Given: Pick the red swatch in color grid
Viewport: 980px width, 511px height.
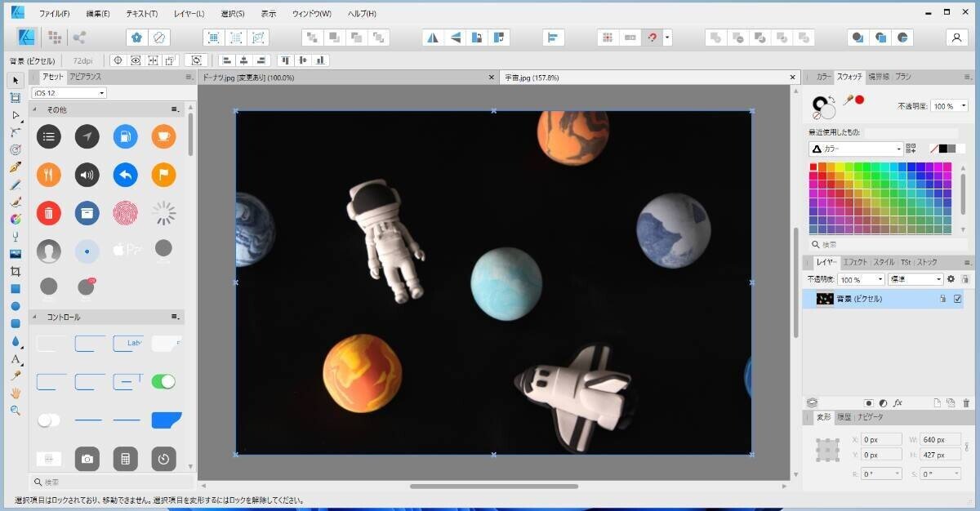Looking at the screenshot, I should 813,167.
